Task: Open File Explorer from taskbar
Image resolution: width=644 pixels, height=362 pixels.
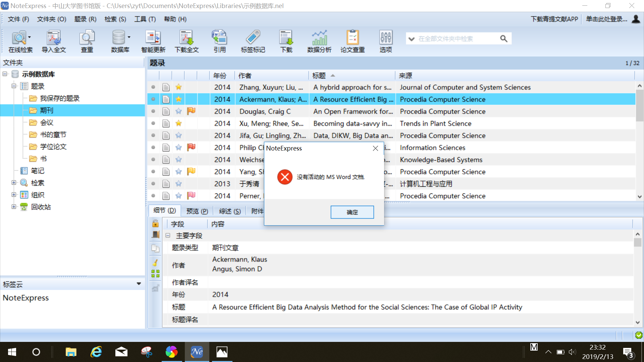Action: pyautogui.click(x=71, y=352)
